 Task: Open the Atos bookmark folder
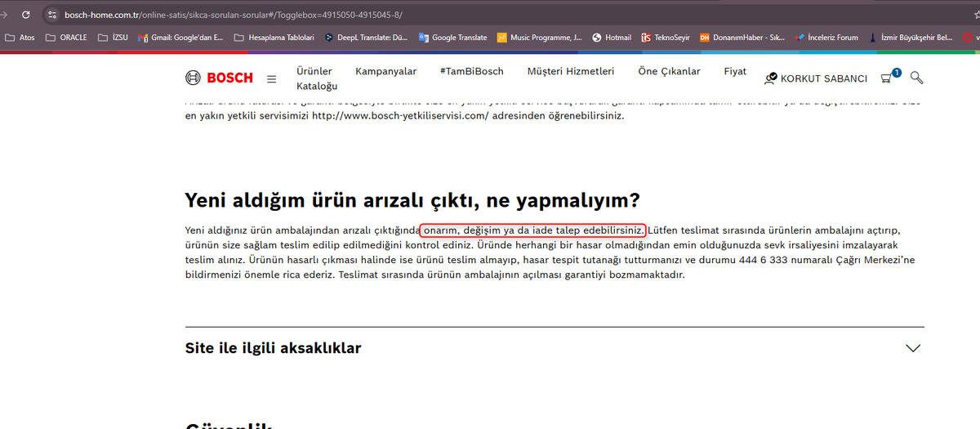pyautogui.click(x=20, y=38)
